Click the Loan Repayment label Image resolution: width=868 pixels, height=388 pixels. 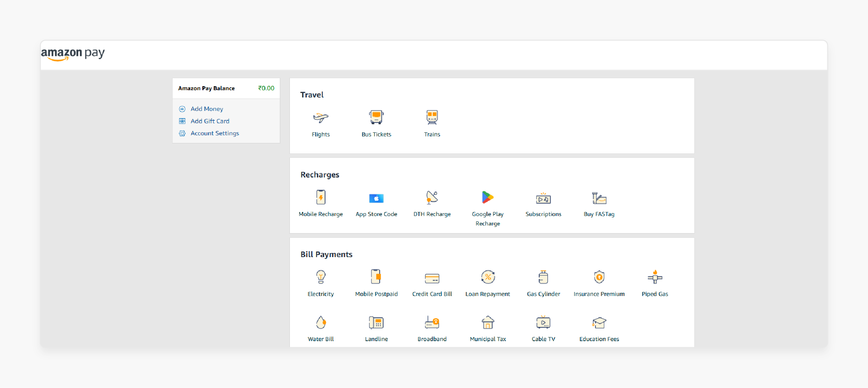[488, 294]
